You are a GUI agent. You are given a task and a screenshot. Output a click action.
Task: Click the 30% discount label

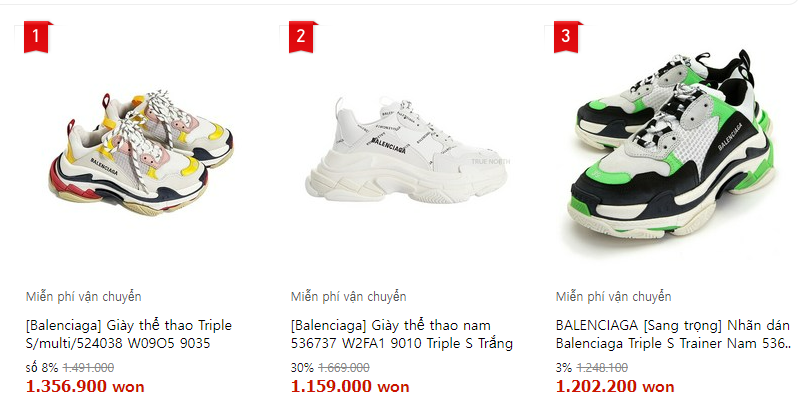coord(302,368)
